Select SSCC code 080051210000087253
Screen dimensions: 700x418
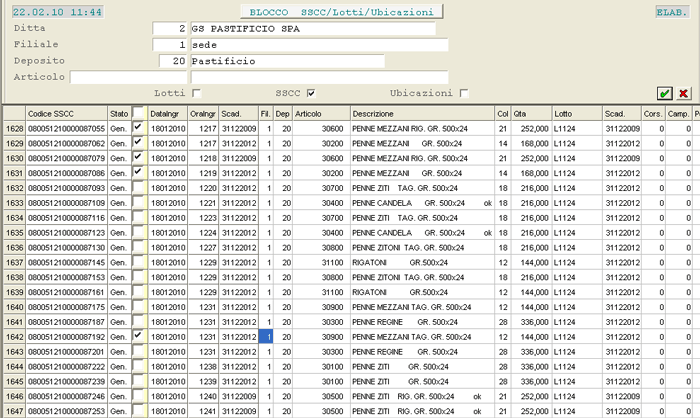(x=67, y=411)
